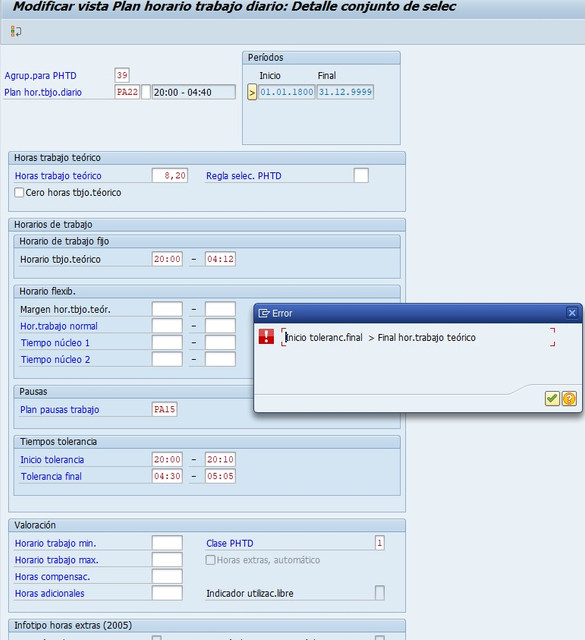Confirm the Error dialog with green checkmark
Viewport: 585px width, 640px height.
pyautogui.click(x=552, y=398)
